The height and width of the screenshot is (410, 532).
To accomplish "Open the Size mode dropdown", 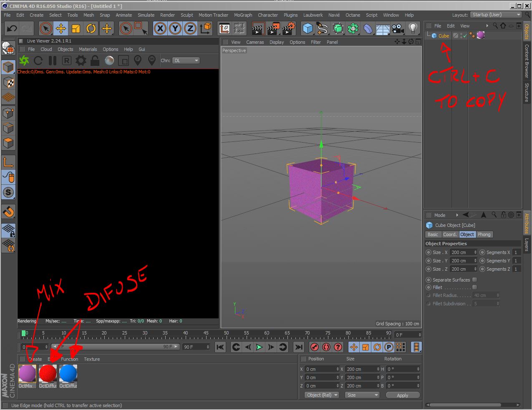I will coord(362,395).
